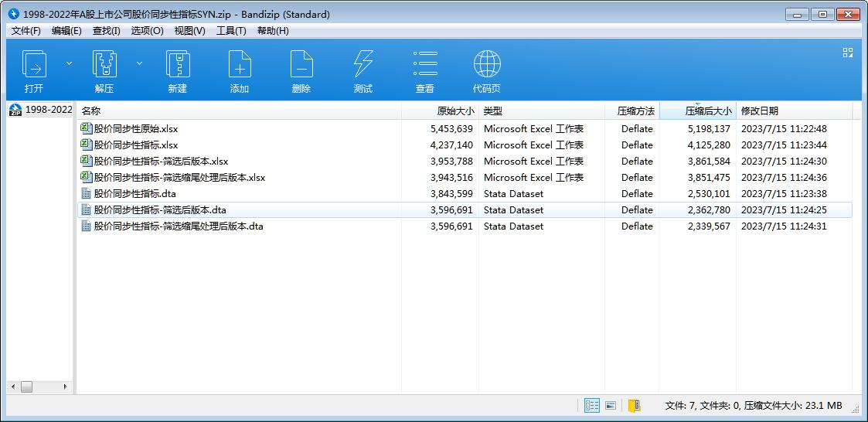Switch to thumbnail view icon in status bar

(x=611, y=406)
